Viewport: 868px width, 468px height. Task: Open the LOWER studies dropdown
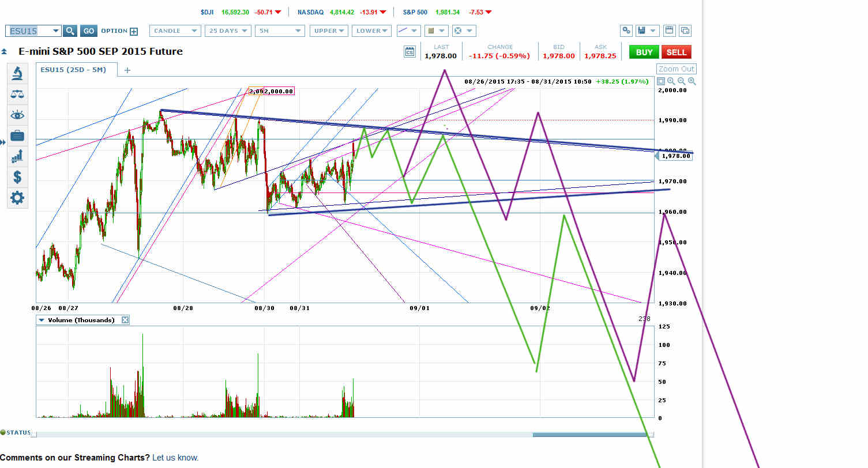[371, 31]
